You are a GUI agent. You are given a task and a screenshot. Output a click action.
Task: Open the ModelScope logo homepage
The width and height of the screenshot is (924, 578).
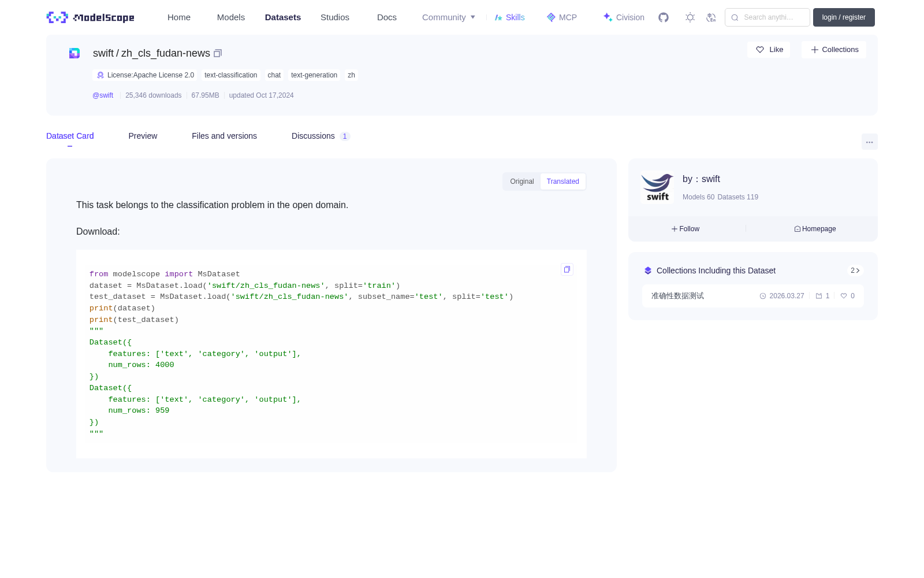point(91,17)
